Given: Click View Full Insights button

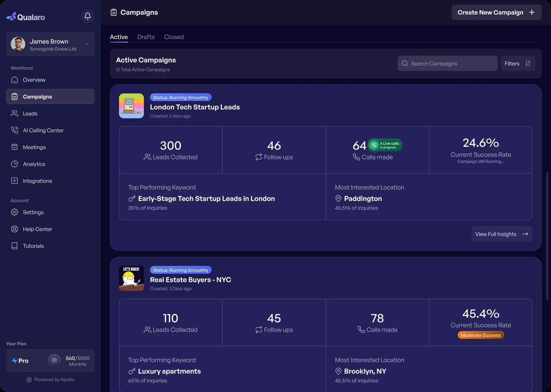Looking at the screenshot, I should (502, 234).
